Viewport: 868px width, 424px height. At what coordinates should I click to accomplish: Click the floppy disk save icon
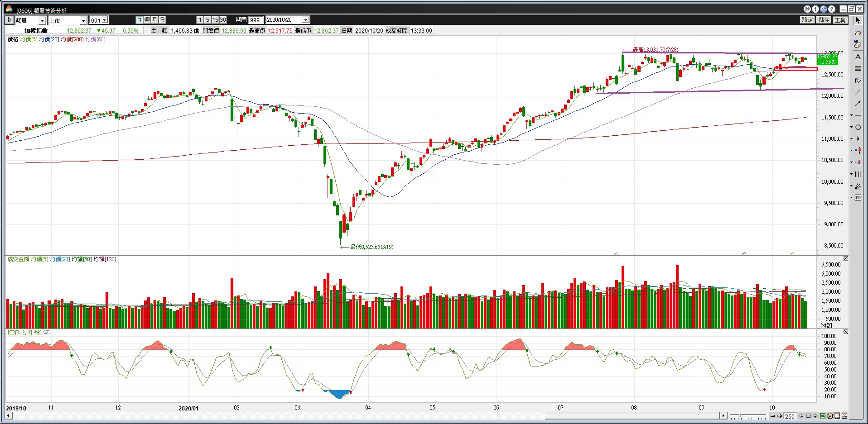830,416
